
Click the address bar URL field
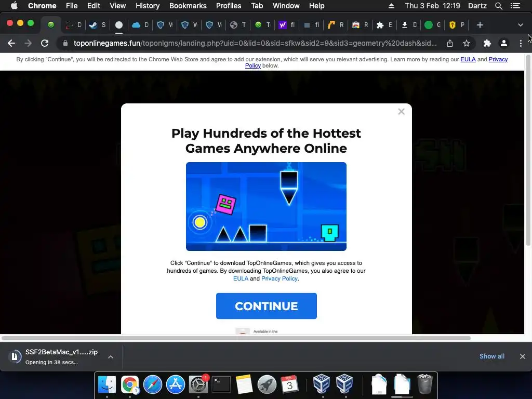click(x=255, y=44)
